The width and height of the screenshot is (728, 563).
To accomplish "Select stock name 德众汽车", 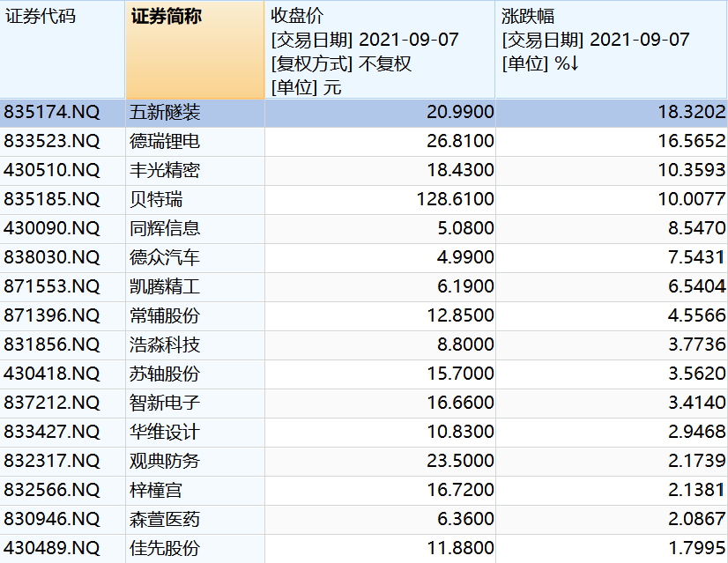I will pos(165,257).
